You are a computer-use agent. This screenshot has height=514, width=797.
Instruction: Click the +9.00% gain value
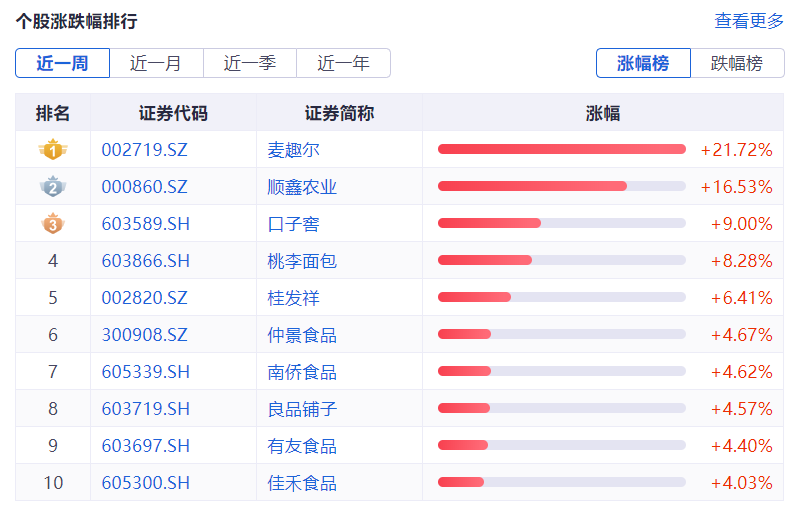[x=742, y=224]
